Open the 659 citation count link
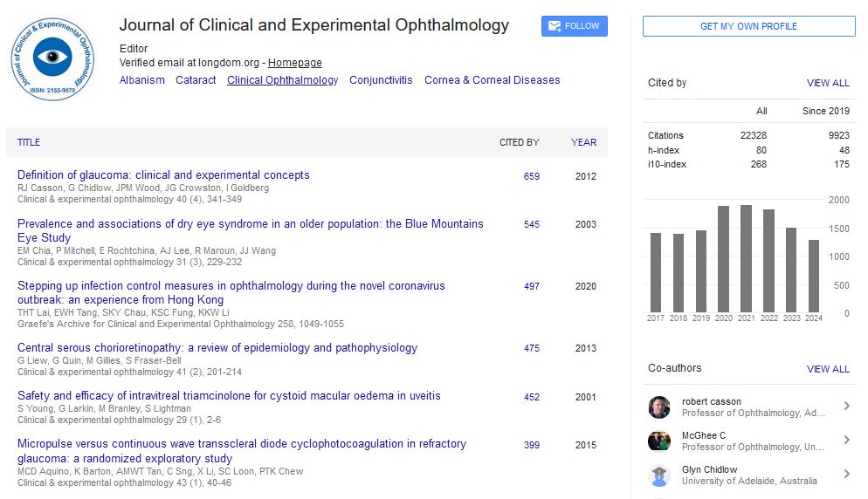 click(531, 176)
